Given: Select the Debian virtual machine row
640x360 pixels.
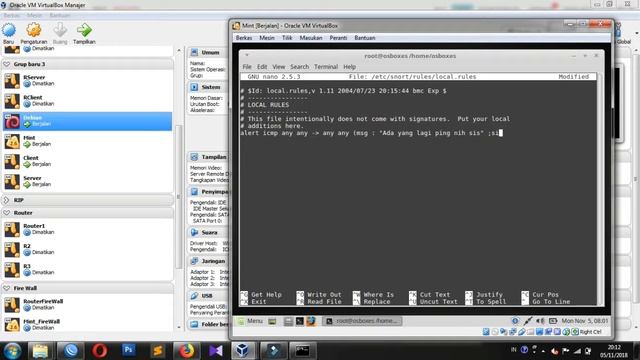Looking at the screenshot, I should [x=87, y=121].
